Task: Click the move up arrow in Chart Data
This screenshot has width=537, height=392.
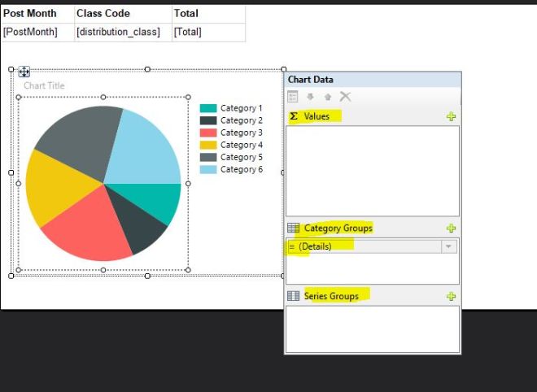Action: click(x=328, y=97)
